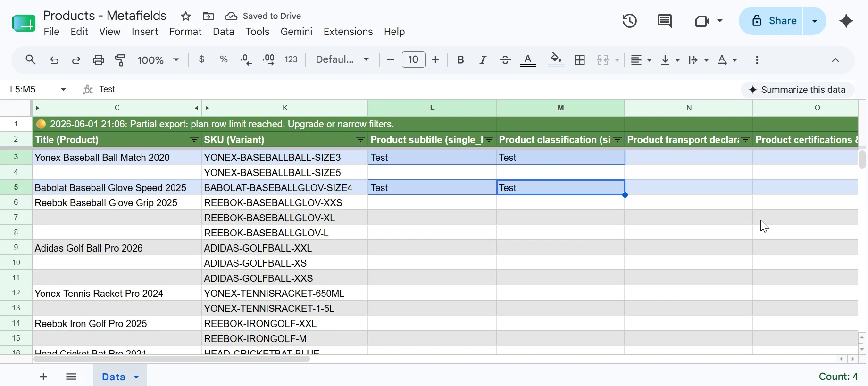
Task: Click the Undo arrow in toolbar
Action: pos(54,60)
